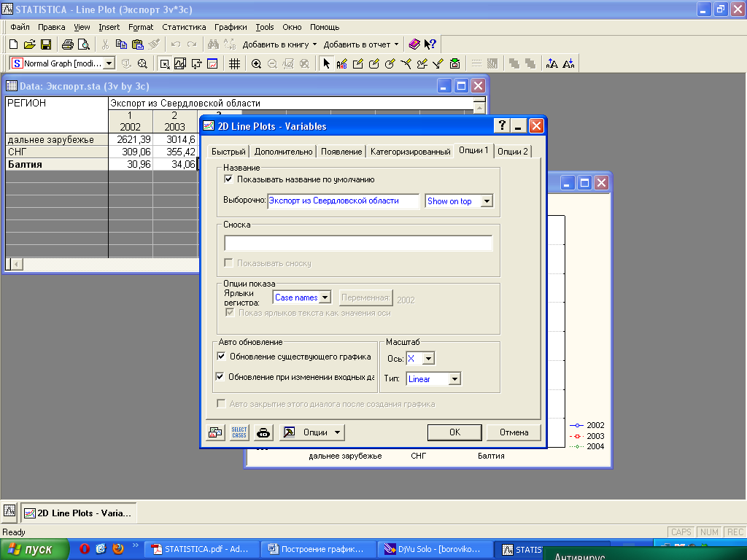This screenshot has height=560, width=747.
Task: Select the arrow selection pointer tool
Action: [326, 63]
